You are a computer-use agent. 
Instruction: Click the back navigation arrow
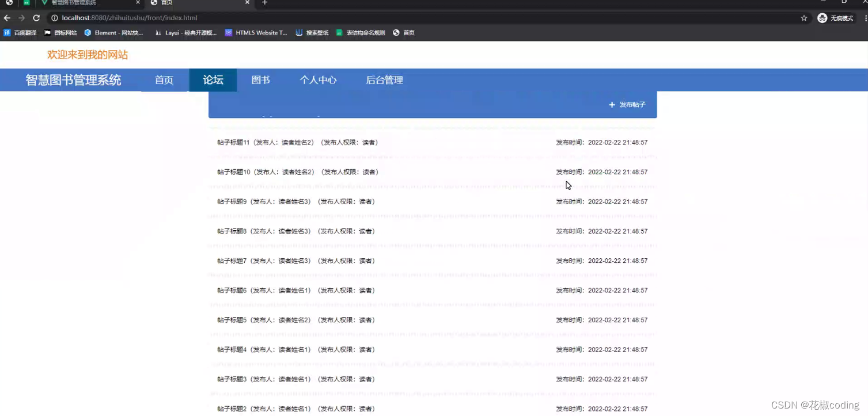coord(7,18)
